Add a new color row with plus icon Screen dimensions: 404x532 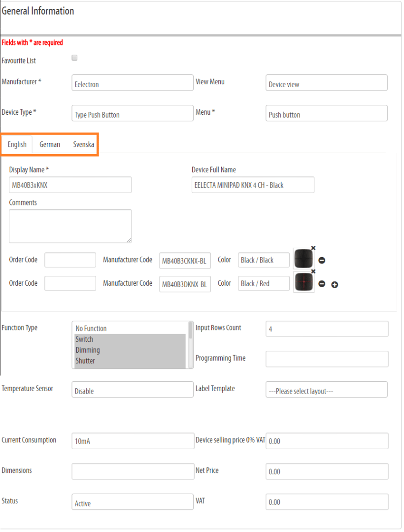(335, 285)
